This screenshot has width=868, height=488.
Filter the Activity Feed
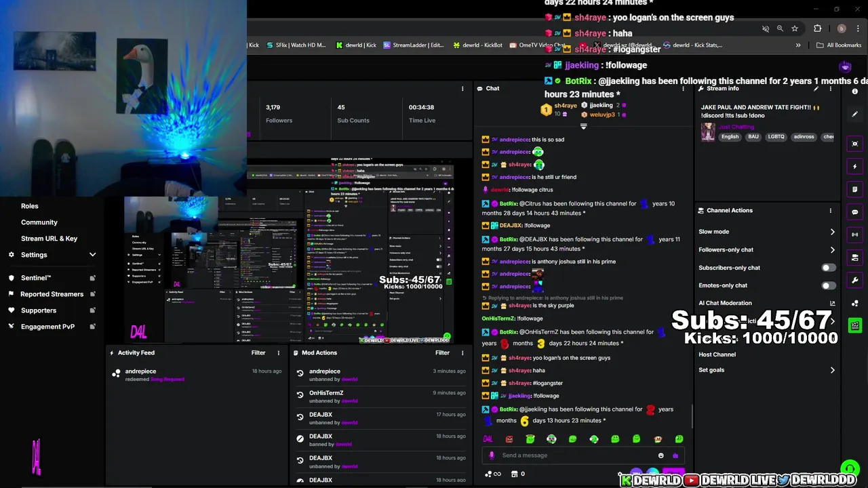tap(258, 353)
